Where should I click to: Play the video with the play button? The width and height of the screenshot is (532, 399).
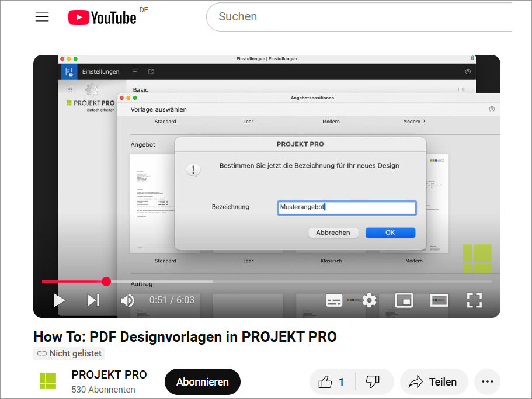pos(59,300)
